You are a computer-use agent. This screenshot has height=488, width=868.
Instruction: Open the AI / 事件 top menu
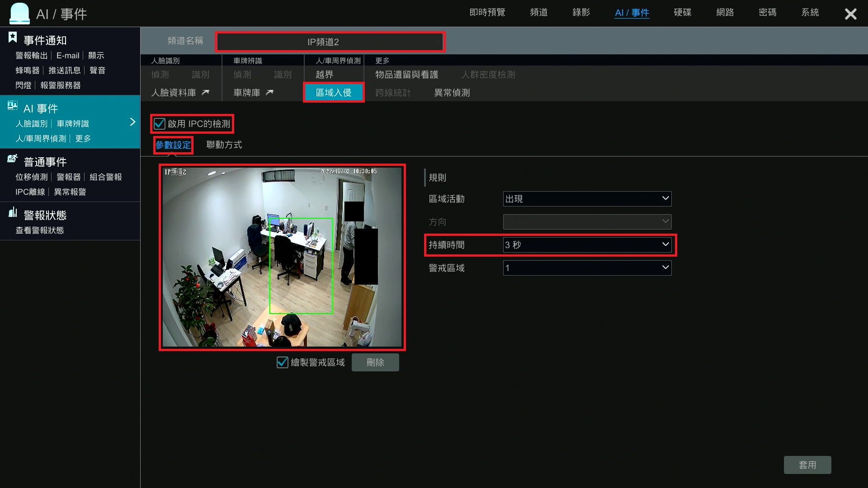coord(632,13)
